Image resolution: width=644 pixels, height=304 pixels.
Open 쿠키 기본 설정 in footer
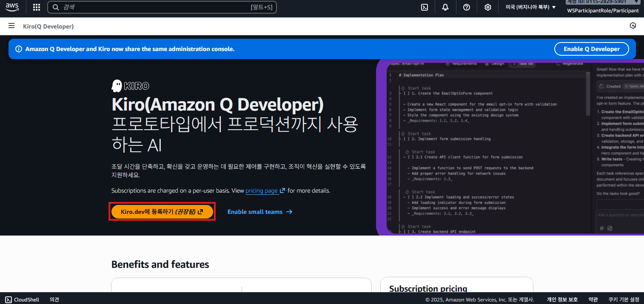click(x=624, y=300)
